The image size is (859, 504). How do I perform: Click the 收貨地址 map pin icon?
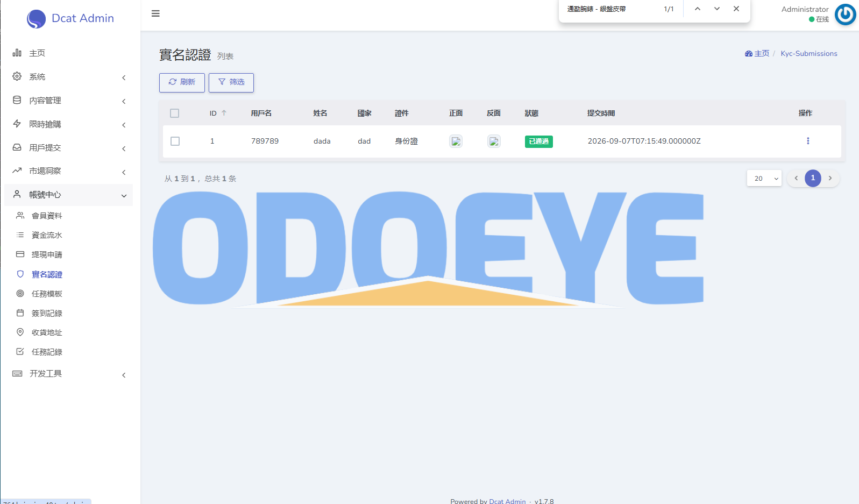tap(20, 332)
